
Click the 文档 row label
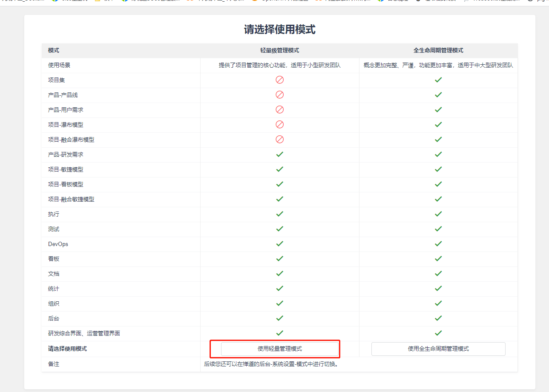point(54,274)
